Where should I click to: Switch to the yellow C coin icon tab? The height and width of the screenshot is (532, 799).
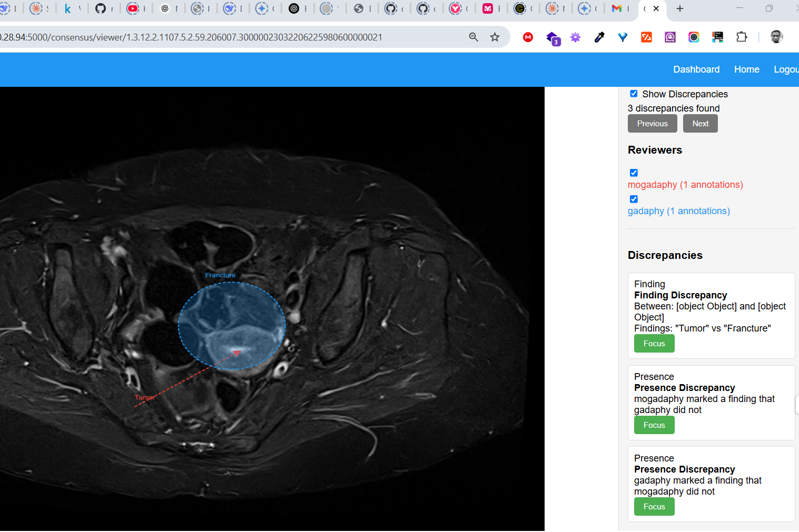tap(520, 8)
